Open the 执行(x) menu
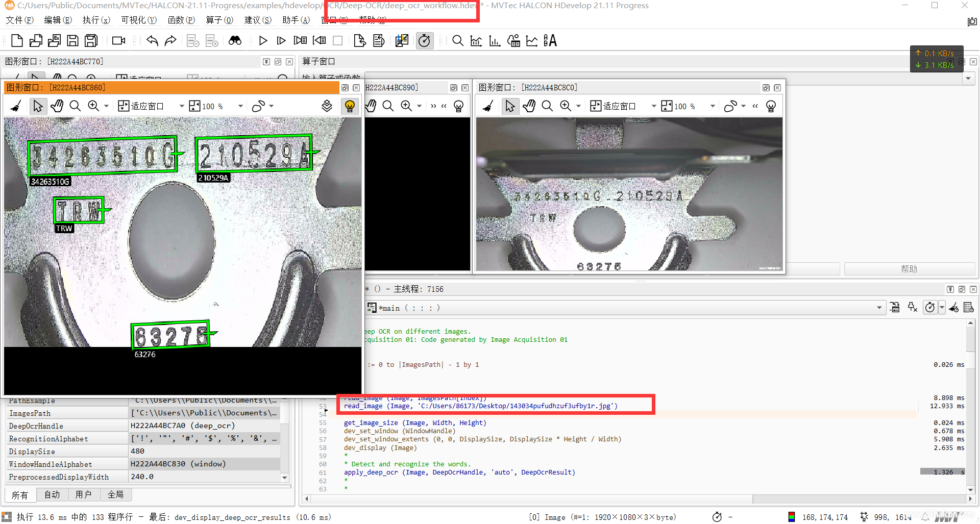 [x=96, y=20]
